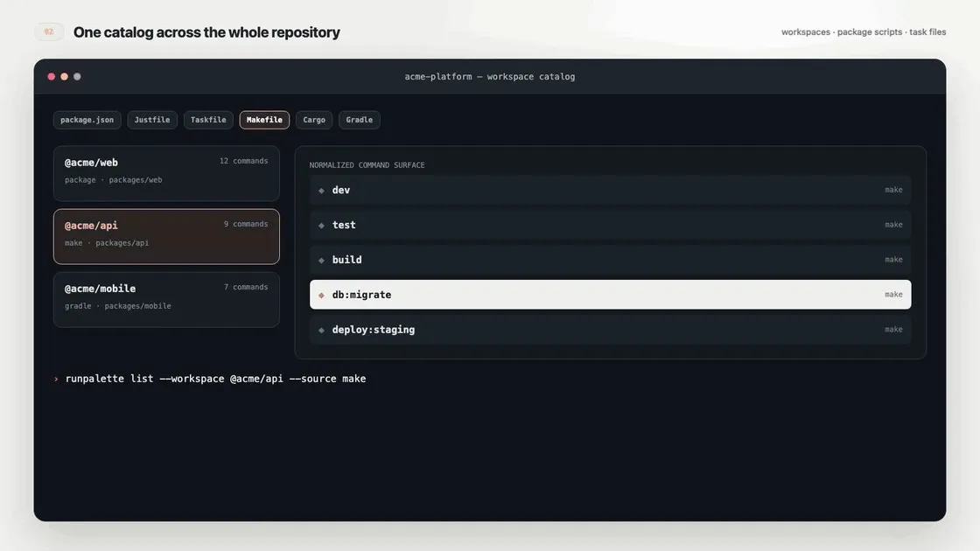Switch to the package.json tab

point(87,120)
